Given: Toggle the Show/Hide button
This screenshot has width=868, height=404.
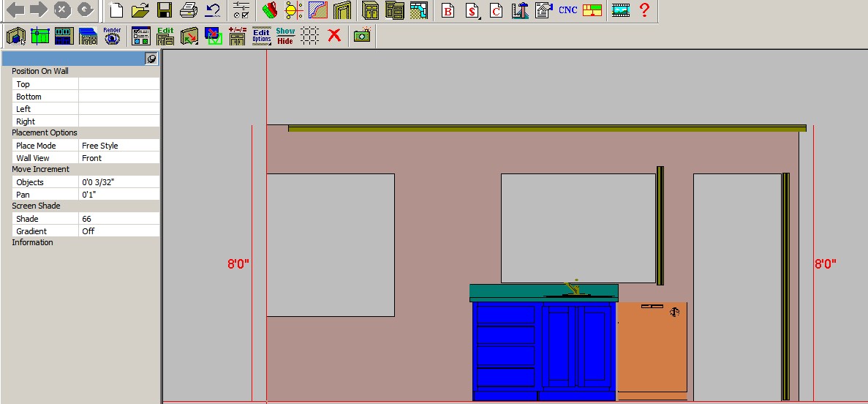Looking at the screenshot, I should coord(285,35).
